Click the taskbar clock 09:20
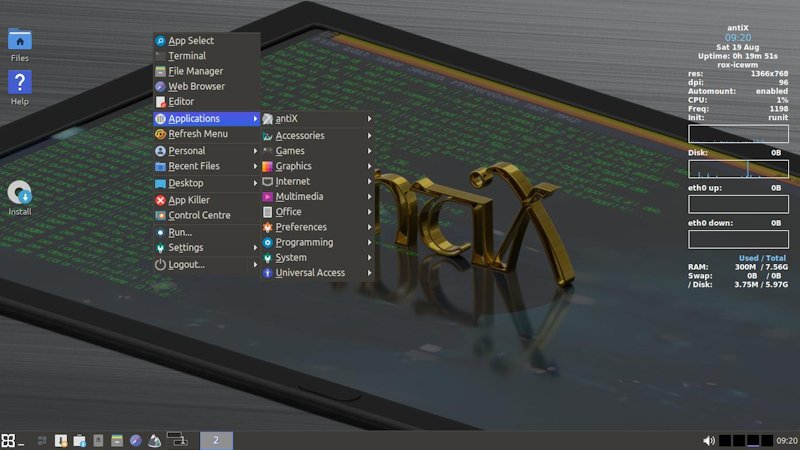This screenshot has width=800, height=450. tap(786, 440)
